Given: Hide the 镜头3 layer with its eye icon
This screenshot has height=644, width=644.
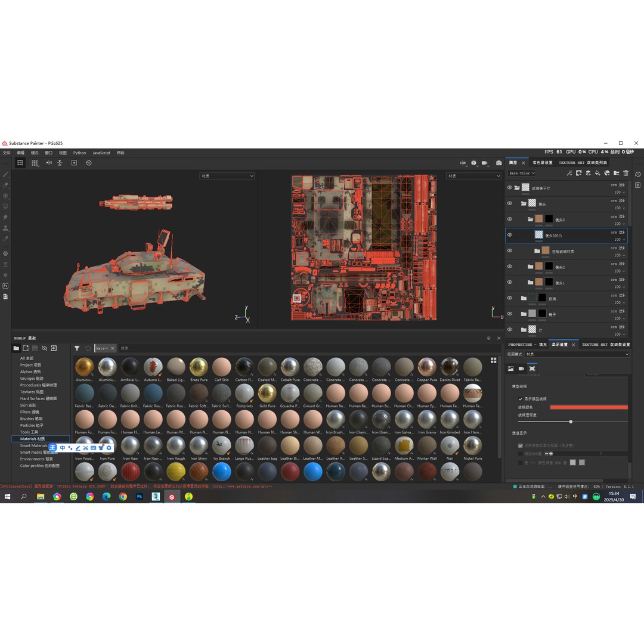Looking at the screenshot, I should pyautogui.click(x=510, y=219).
